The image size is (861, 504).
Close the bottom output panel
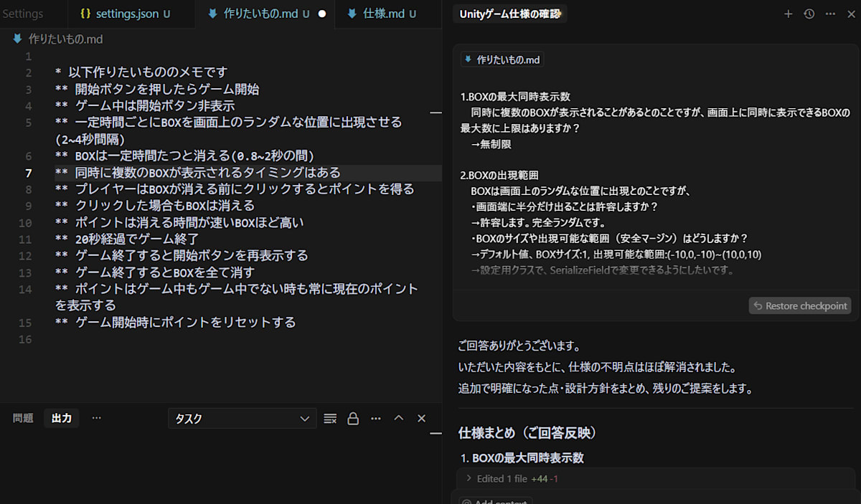coord(422,419)
